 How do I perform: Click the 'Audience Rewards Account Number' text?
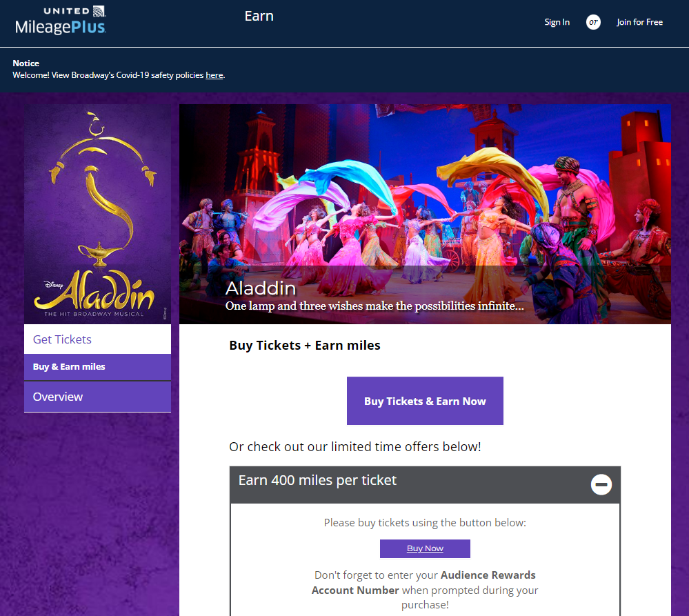coord(423,583)
